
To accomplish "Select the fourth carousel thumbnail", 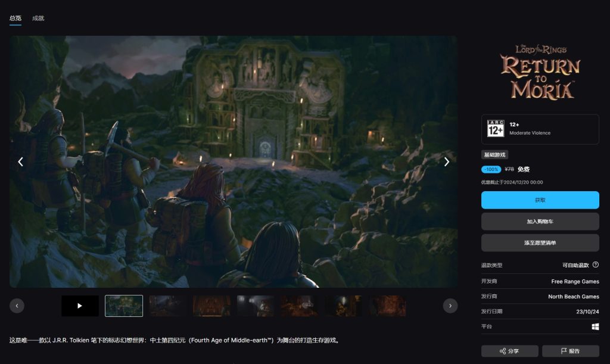I will pos(211,306).
